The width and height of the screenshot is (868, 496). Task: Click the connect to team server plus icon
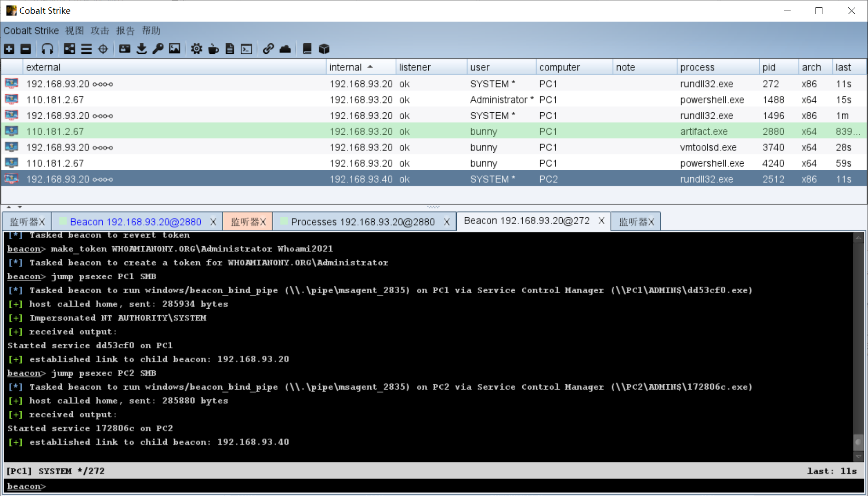point(9,49)
